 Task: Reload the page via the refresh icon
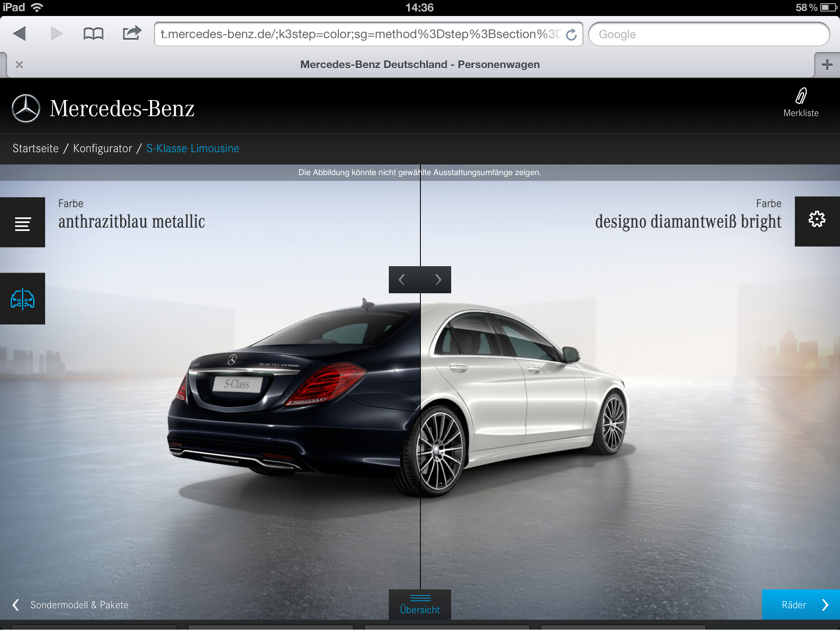[571, 34]
